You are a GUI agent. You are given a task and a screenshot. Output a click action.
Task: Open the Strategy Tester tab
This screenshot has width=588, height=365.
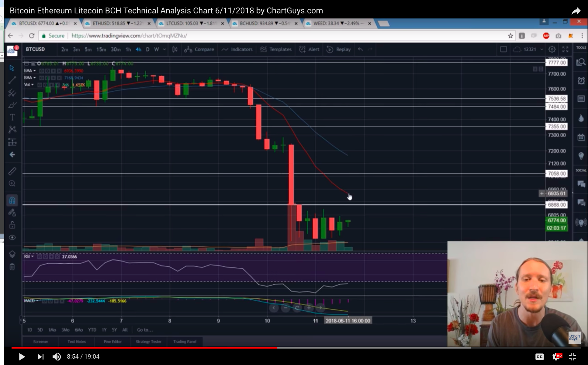pos(149,342)
